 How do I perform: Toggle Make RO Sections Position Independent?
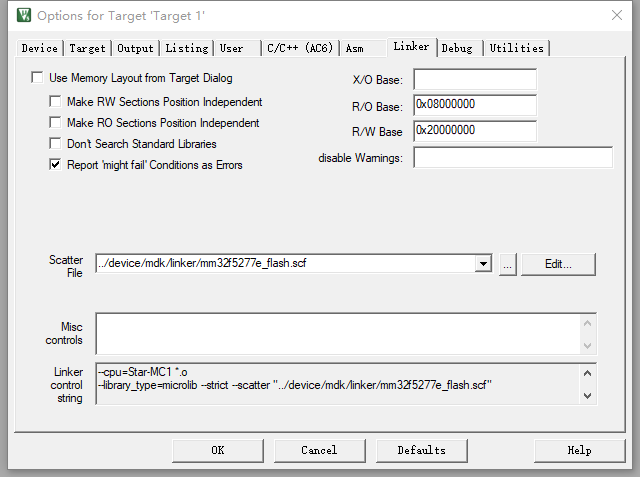click(x=55, y=122)
